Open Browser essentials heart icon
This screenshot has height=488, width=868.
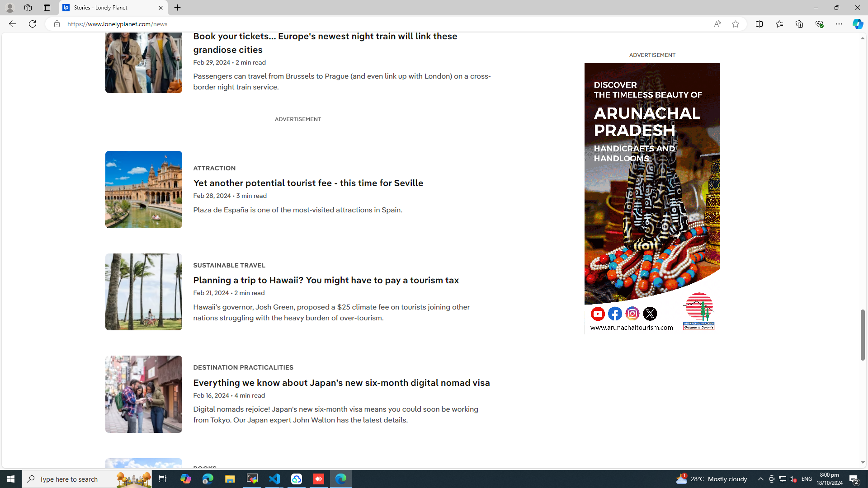coord(819,24)
